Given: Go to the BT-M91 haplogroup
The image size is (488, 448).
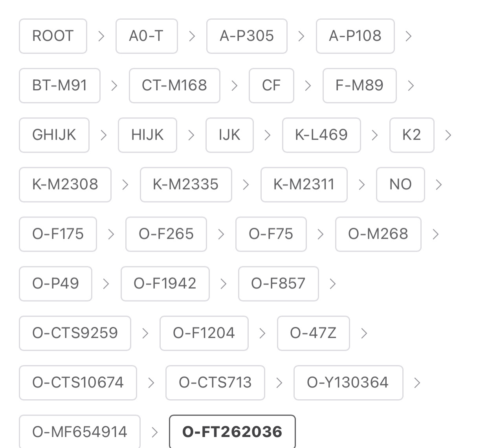Looking at the screenshot, I should pyautogui.click(x=59, y=86).
